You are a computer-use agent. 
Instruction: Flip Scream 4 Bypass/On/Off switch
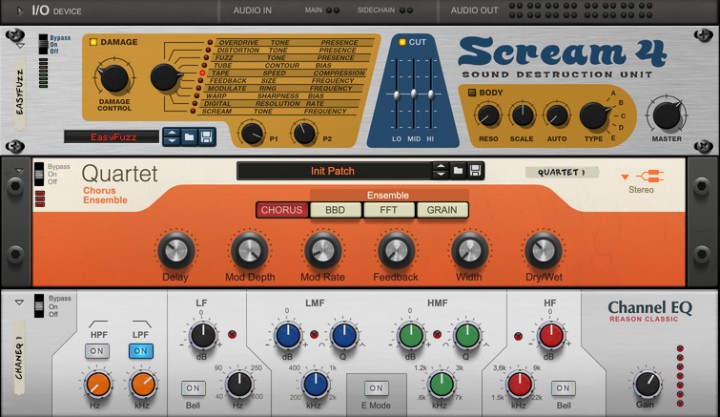point(43,45)
